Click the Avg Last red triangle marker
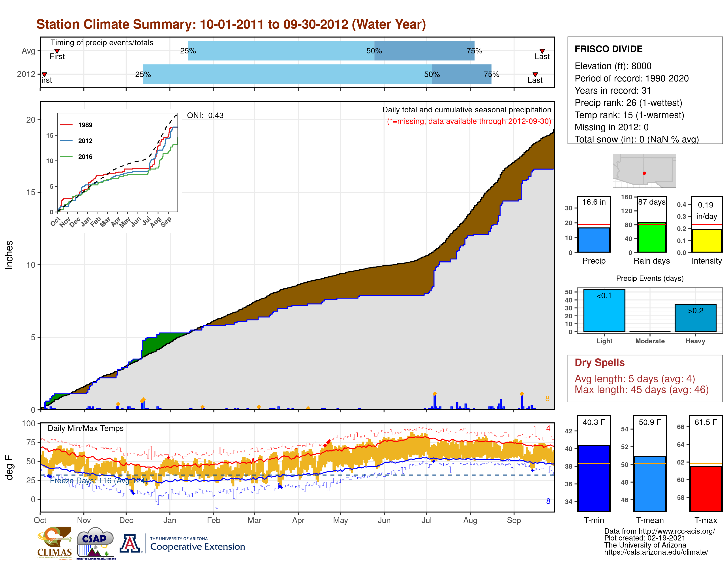The image size is (728, 563). pyautogui.click(x=542, y=51)
